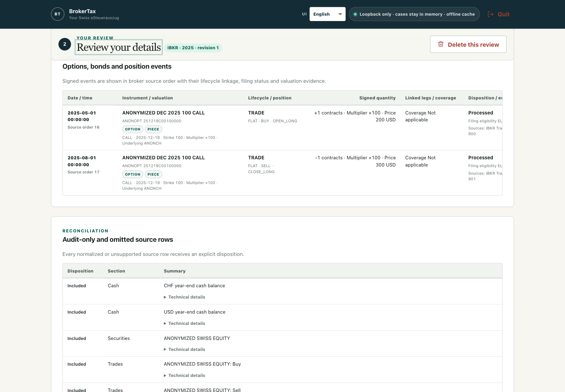Click the Quit button label
The width and height of the screenshot is (565, 392).
[503, 14]
